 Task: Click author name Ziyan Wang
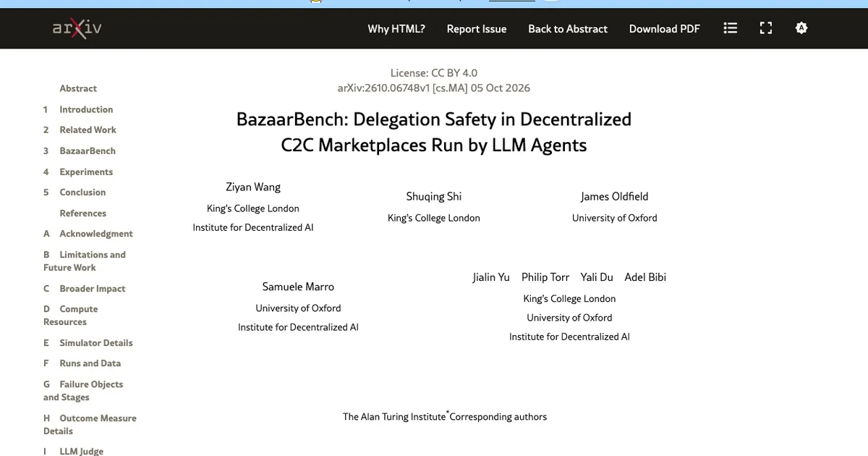[x=253, y=187]
